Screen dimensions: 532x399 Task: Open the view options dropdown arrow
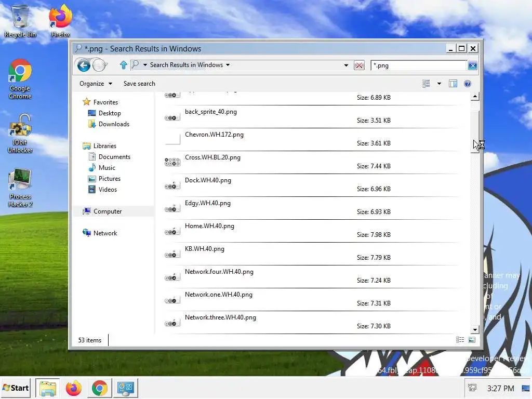(x=439, y=84)
